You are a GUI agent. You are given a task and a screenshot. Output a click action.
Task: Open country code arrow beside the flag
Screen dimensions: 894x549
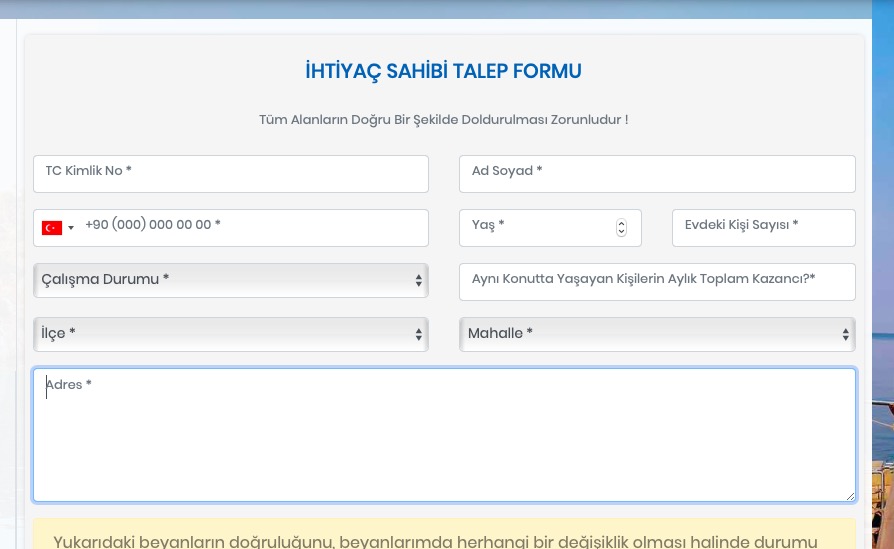tap(71, 228)
